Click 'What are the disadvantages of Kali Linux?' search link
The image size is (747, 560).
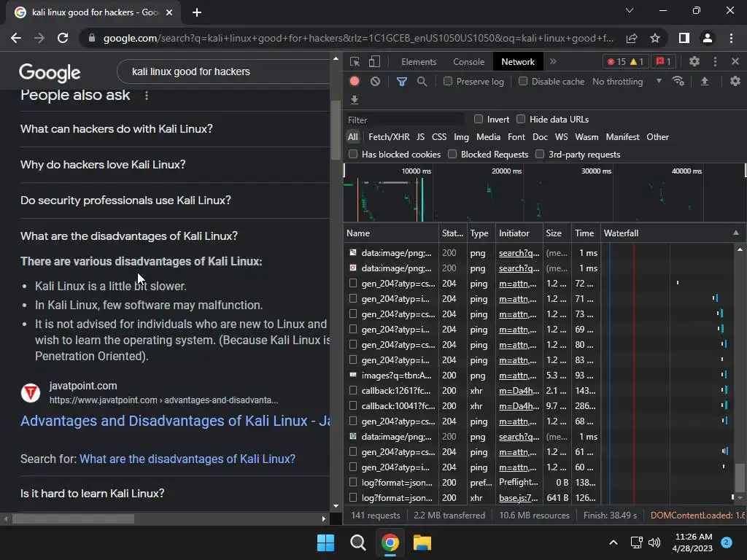pyautogui.click(x=187, y=459)
